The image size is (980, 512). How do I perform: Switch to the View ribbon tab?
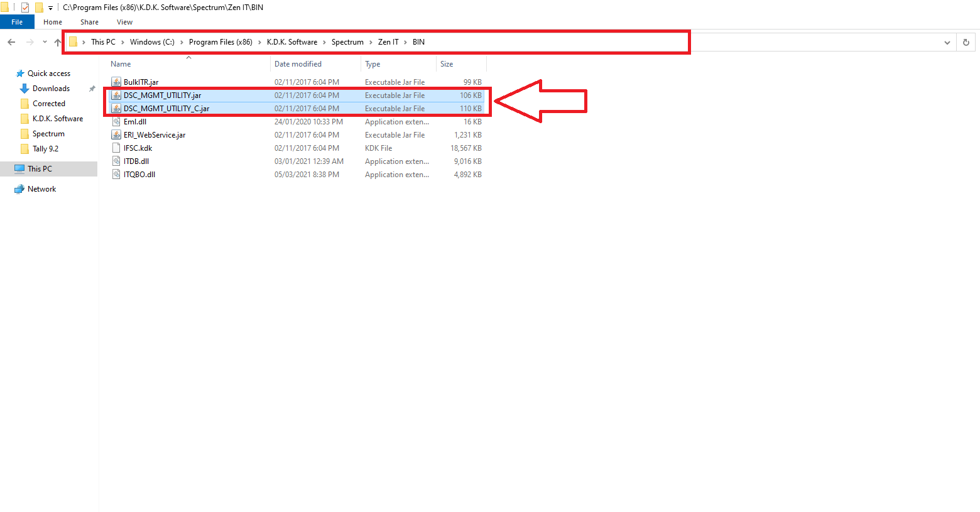coord(124,22)
